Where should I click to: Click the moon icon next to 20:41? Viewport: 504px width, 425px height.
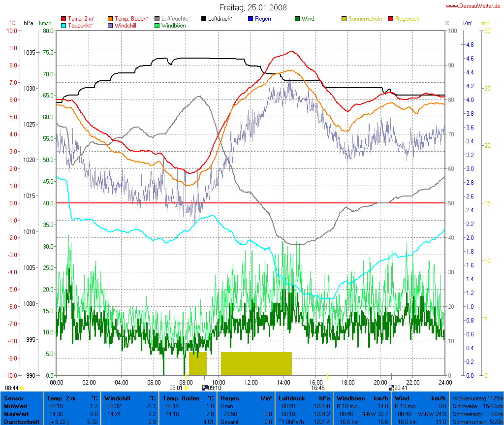(392, 388)
